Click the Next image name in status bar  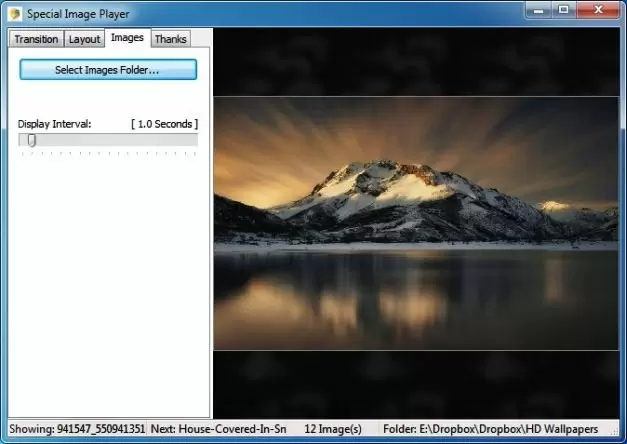point(218,429)
